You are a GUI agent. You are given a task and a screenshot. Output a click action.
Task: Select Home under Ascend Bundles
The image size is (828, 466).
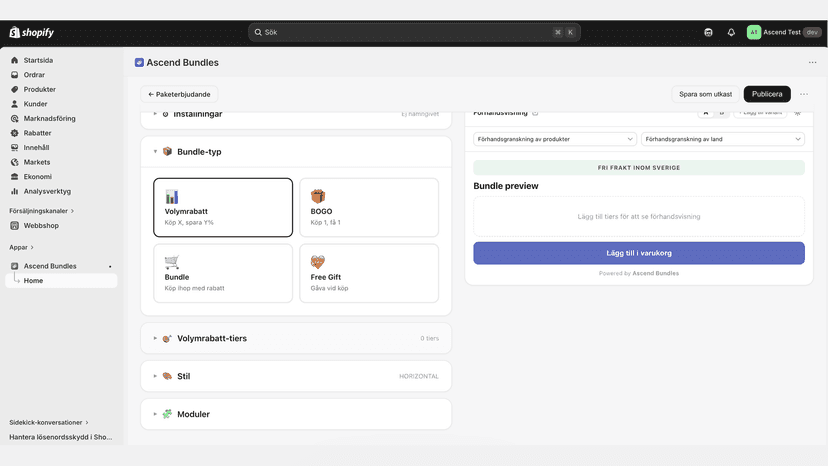(x=61, y=281)
